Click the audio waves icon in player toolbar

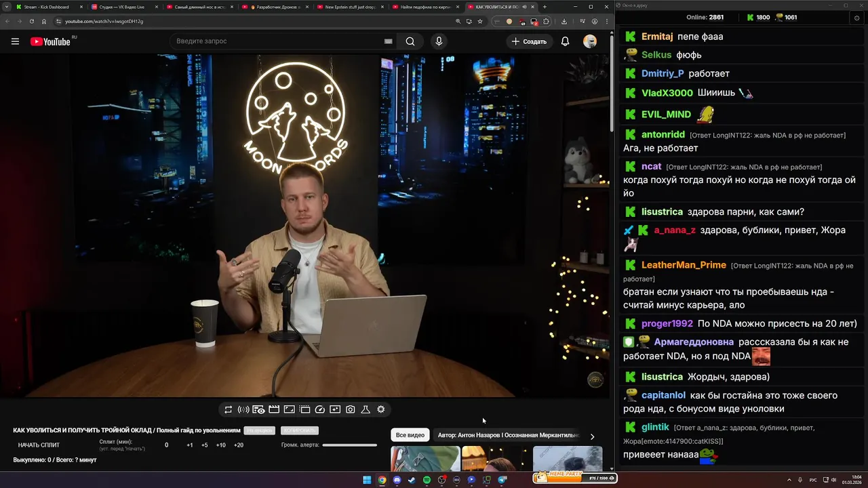point(243,409)
